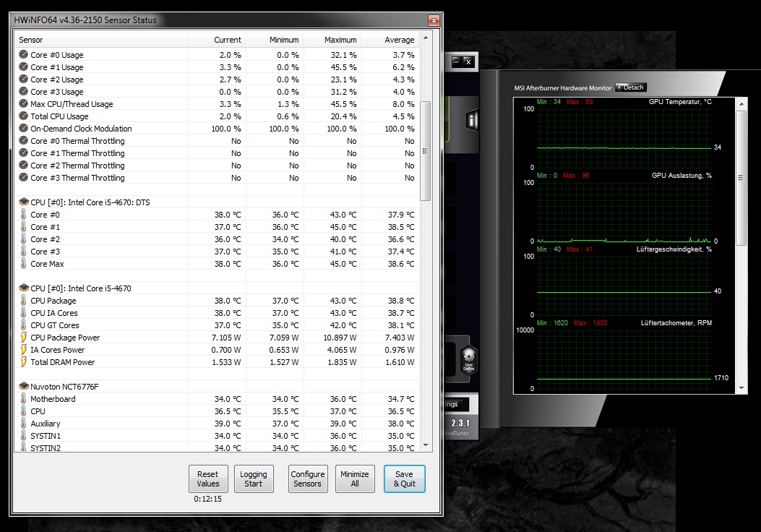
Task: Close the MSI Afterburner window
Action: pos(468,61)
